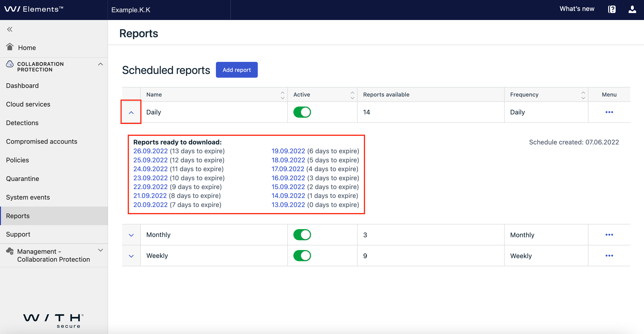Click the Home house icon

coord(10,47)
